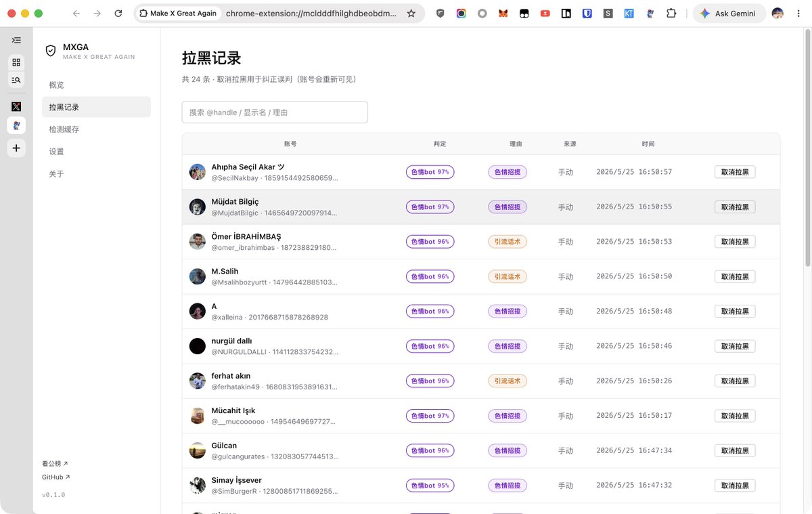This screenshot has width=812, height=514.
Task: Open the tab groups grid icon
Action: (x=16, y=62)
